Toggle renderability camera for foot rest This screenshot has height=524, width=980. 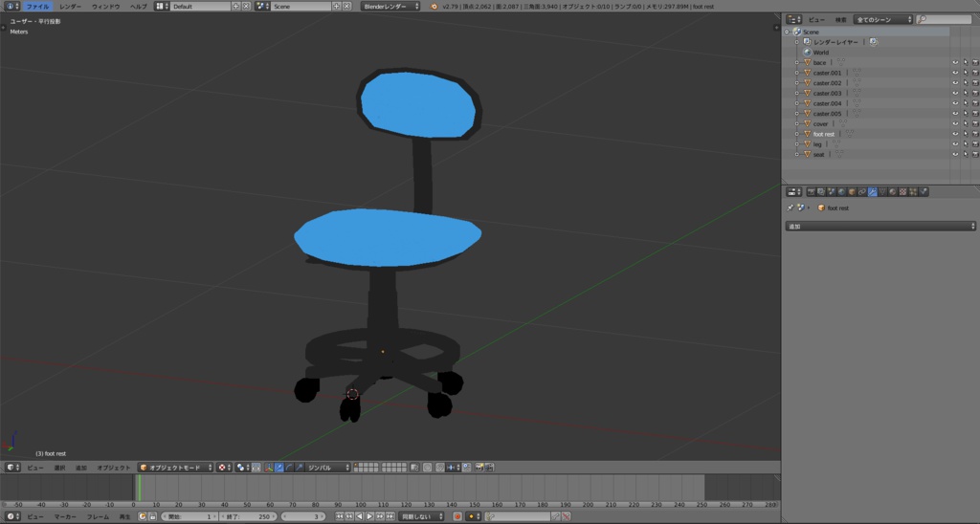pyautogui.click(x=975, y=134)
